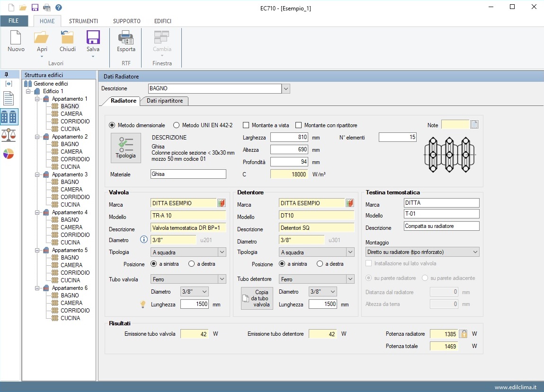This screenshot has height=392, width=544.
Task: Enable Montante a vista checkbox
Action: [246, 125]
